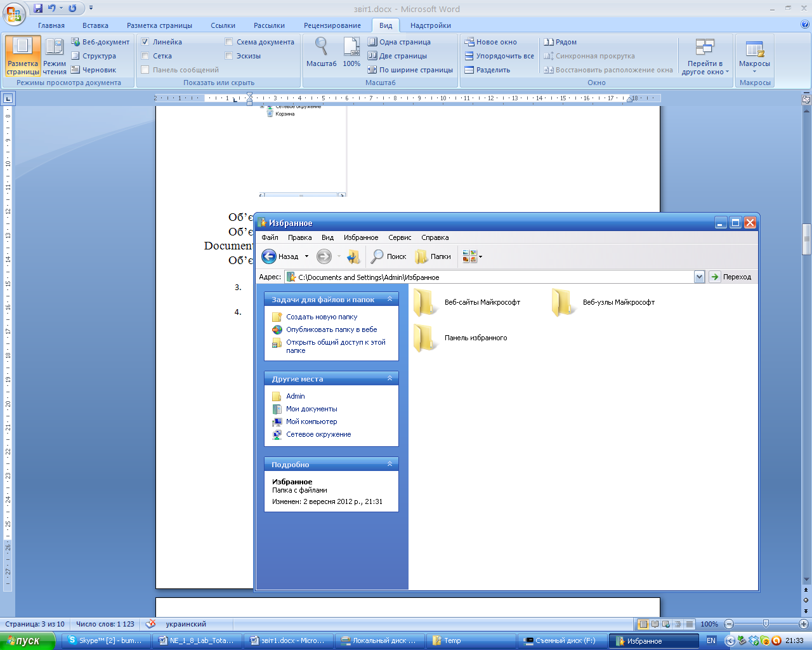Viewport: 812px width, 650px height.
Task: Open Word help question mark icon
Action: [x=805, y=25]
